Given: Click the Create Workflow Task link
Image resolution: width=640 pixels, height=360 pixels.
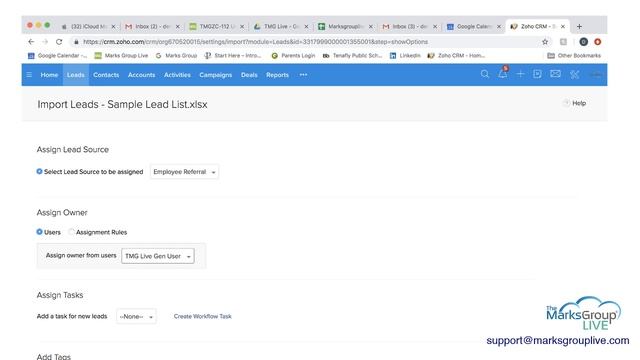Looking at the screenshot, I should tap(202, 316).
